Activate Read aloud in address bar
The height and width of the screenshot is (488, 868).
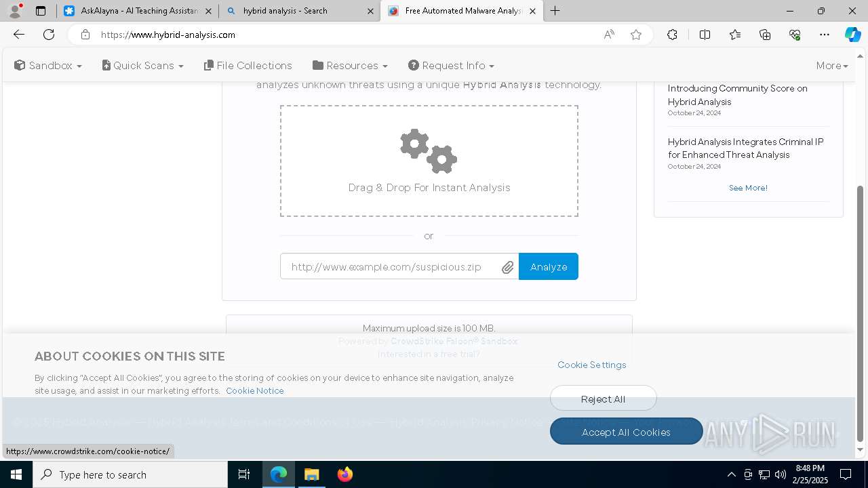(x=609, y=35)
